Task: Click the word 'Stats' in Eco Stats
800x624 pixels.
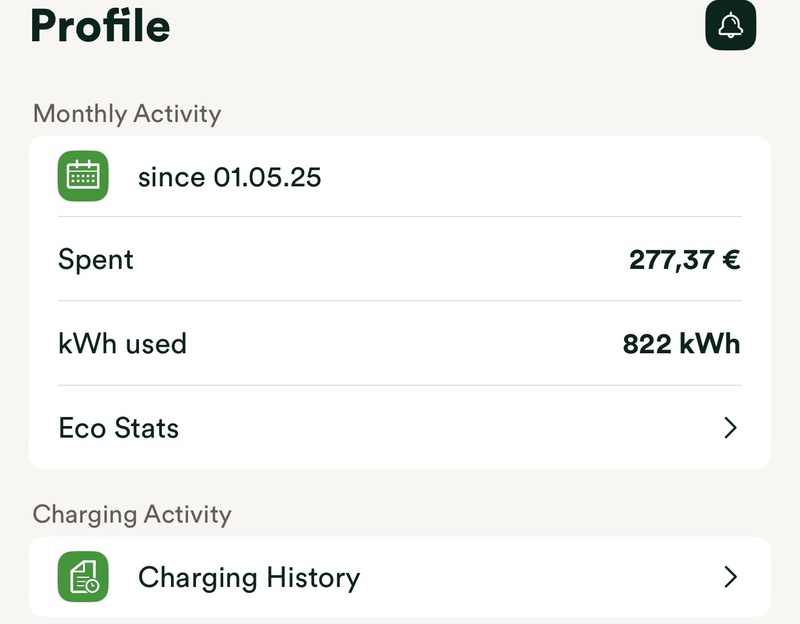Action: pyautogui.click(x=146, y=428)
